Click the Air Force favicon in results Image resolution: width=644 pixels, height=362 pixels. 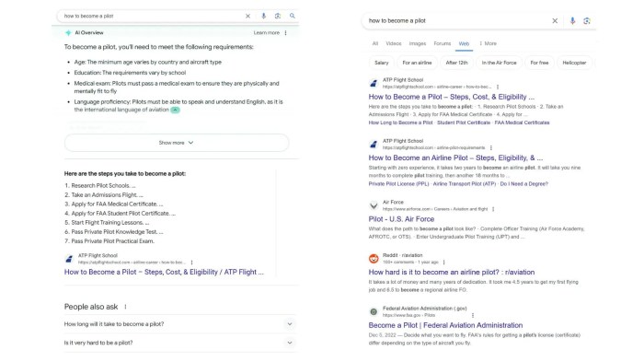tap(374, 205)
